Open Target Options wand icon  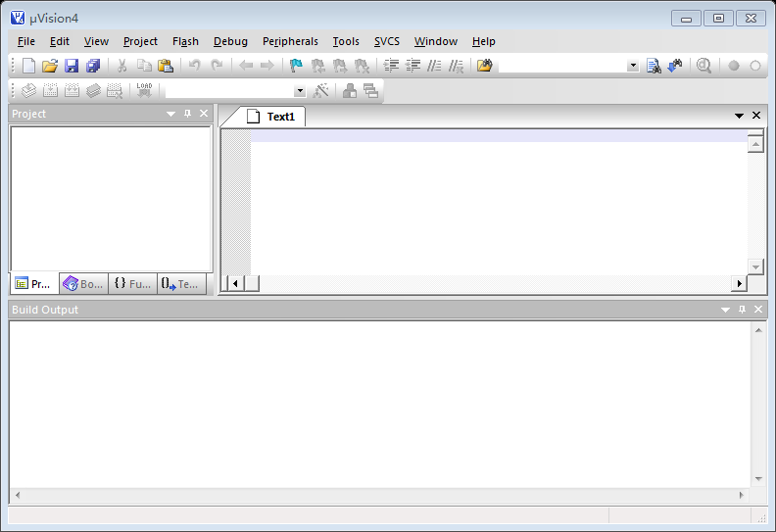tap(320, 90)
